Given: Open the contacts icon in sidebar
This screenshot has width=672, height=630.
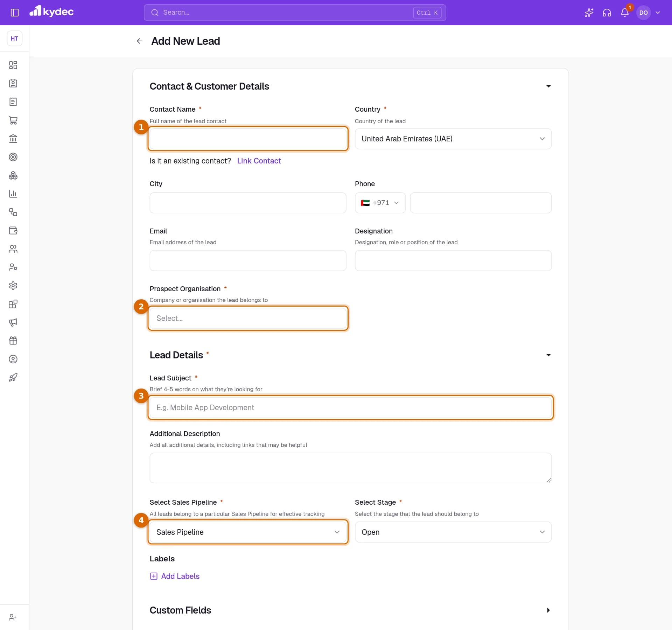Looking at the screenshot, I should (x=13, y=83).
